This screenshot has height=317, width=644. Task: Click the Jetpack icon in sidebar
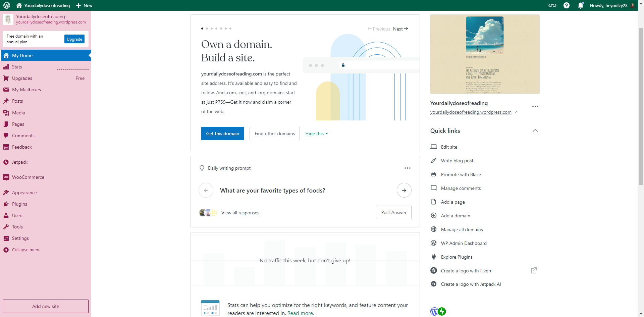pyautogui.click(x=6, y=162)
